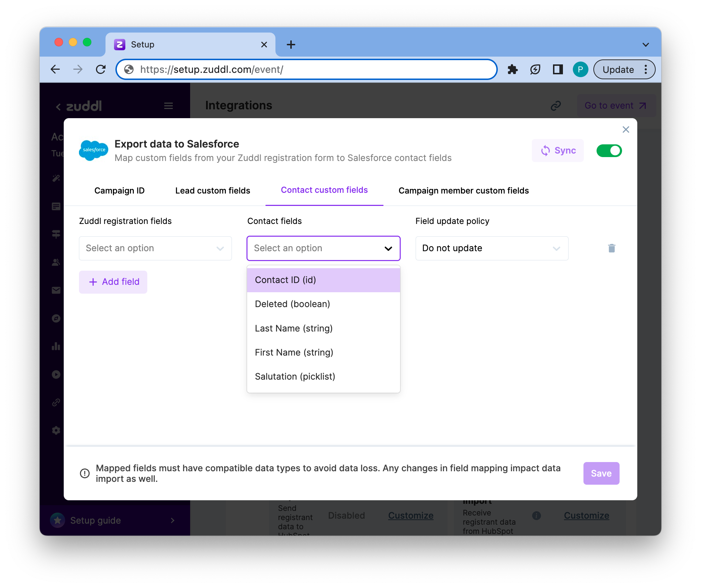
Task: Open the Field update policy dropdown
Action: click(x=492, y=248)
